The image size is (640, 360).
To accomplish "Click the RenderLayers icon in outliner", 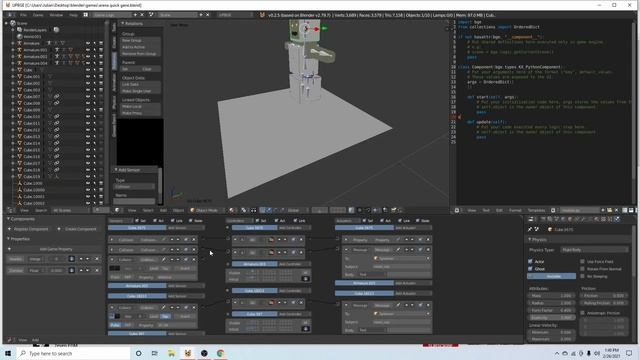I will pos(19,30).
